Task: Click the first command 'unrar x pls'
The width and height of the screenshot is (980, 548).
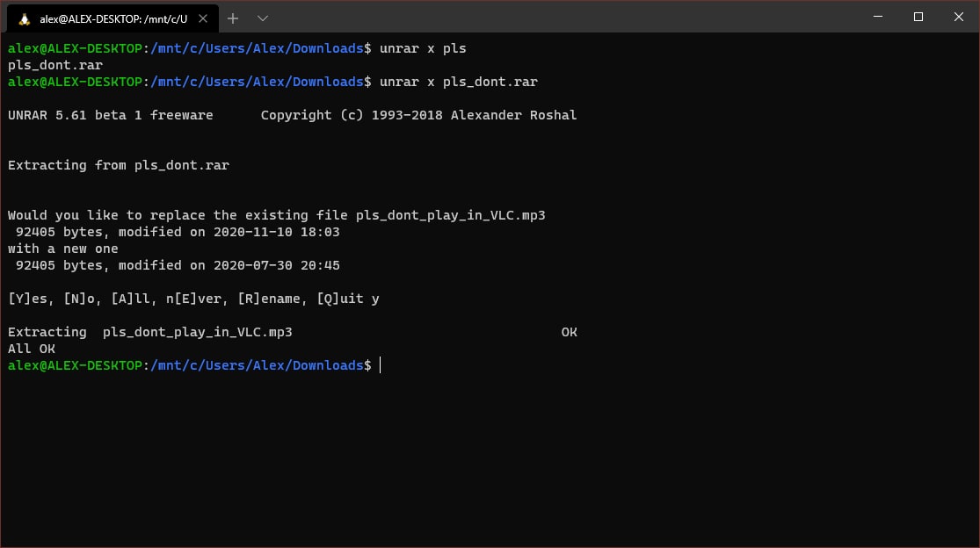Action: 423,48
